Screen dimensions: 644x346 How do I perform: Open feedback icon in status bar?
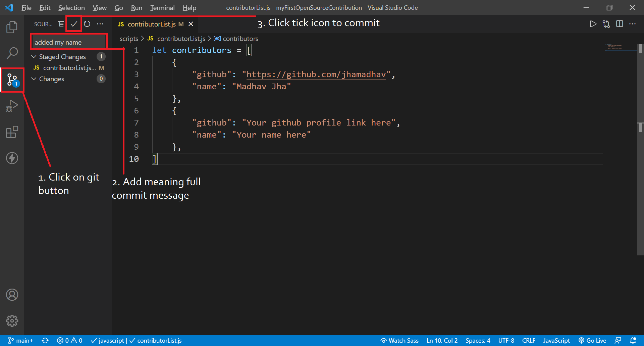[618, 341]
